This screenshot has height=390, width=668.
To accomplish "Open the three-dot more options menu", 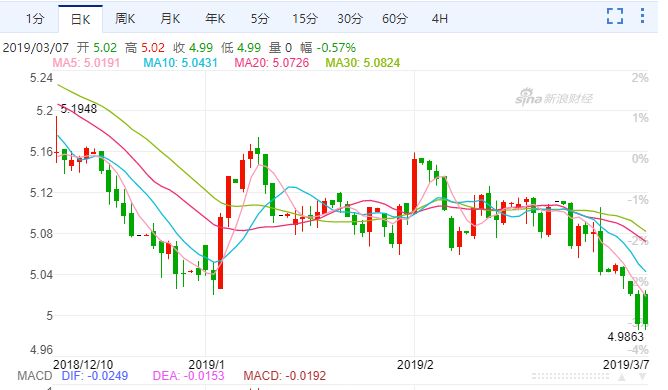I will pyautogui.click(x=642, y=16).
